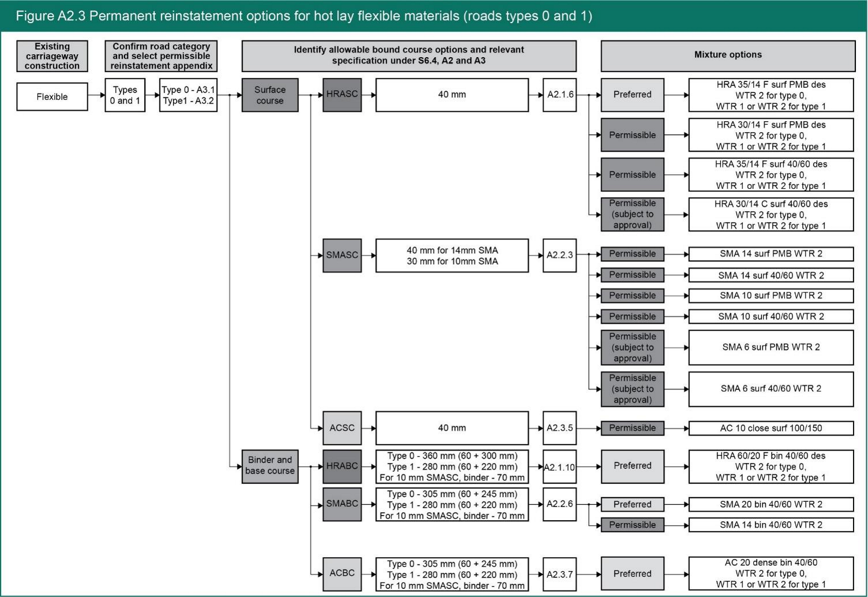Click the ACBC node
The width and height of the screenshot is (868, 597).
[x=342, y=573]
